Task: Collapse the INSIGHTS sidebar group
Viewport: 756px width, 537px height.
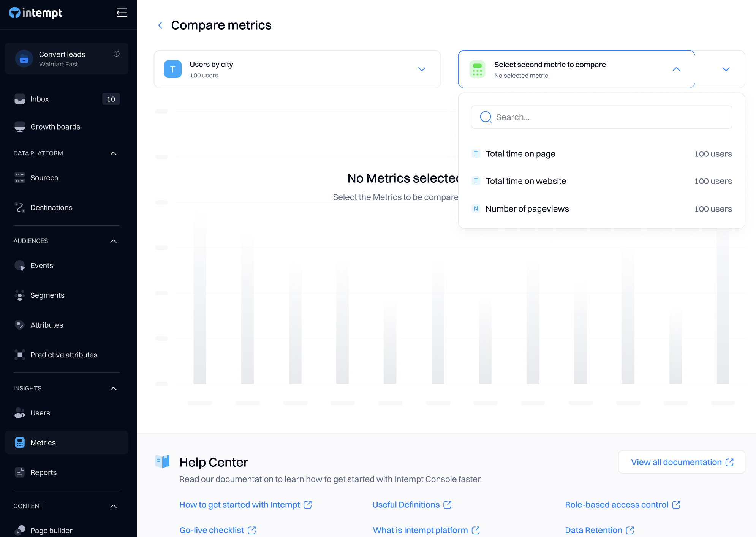Action: tap(113, 389)
